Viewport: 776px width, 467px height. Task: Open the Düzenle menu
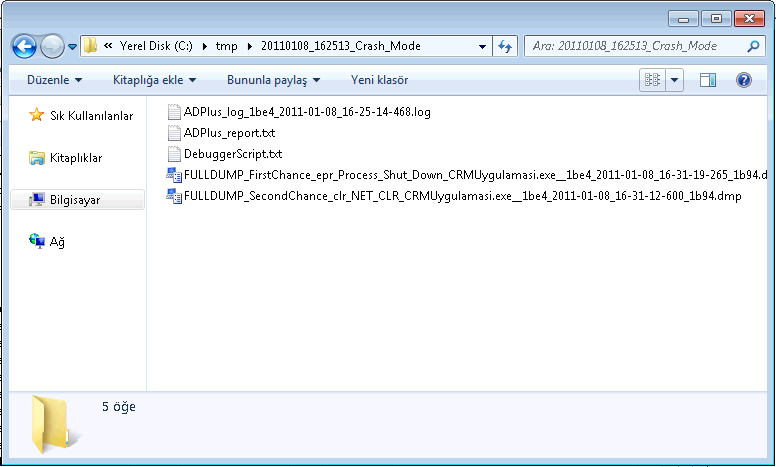tap(54, 80)
